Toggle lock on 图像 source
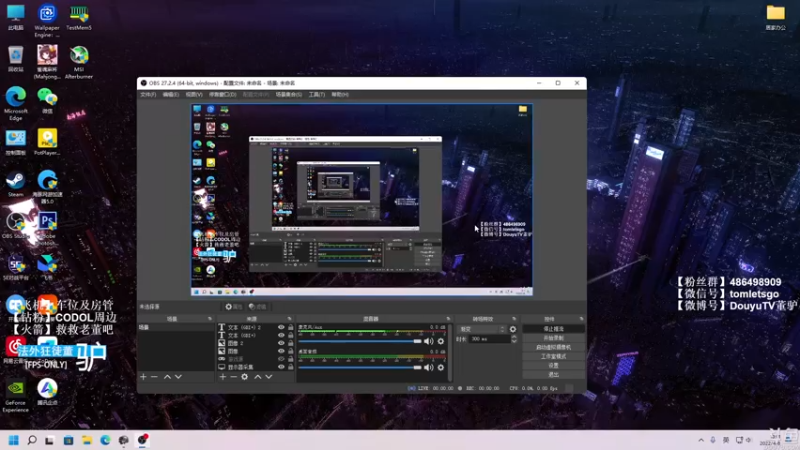The height and width of the screenshot is (450, 800). pyautogui.click(x=291, y=351)
